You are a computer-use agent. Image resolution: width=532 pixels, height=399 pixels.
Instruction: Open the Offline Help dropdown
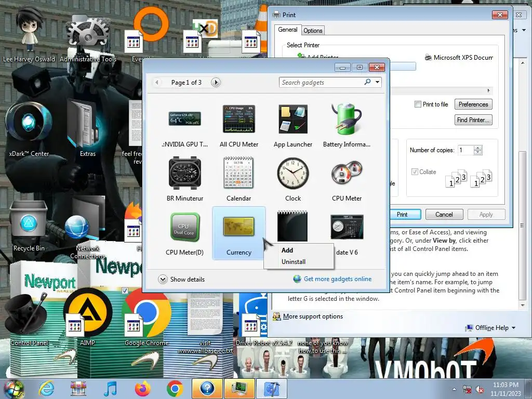[x=491, y=328]
